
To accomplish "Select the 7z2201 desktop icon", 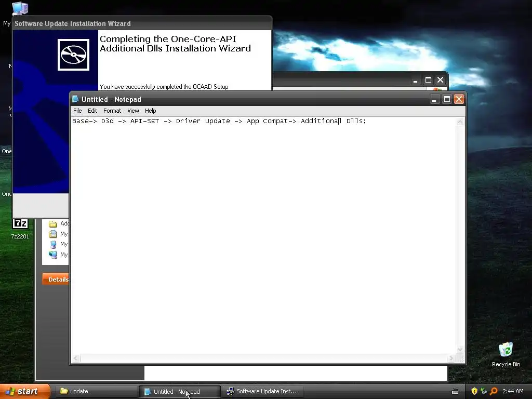I will [x=20, y=229].
